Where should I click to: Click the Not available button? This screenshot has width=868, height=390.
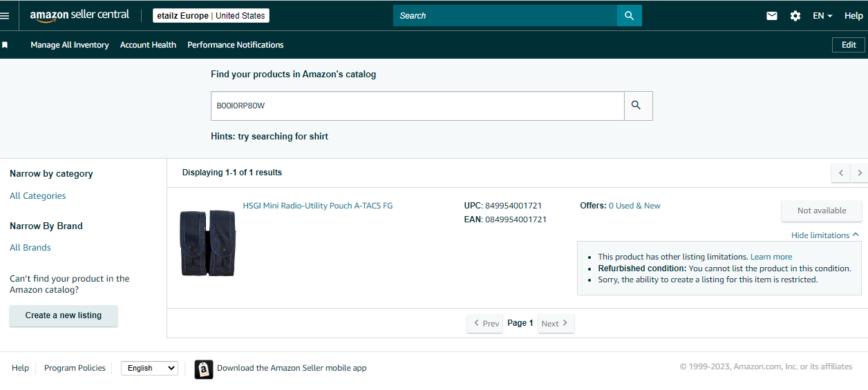[x=822, y=211]
